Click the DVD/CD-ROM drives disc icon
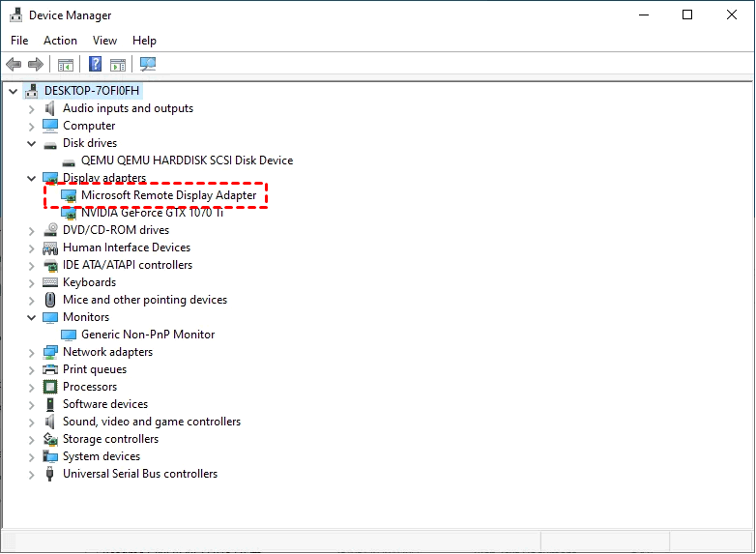 pos(50,230)
